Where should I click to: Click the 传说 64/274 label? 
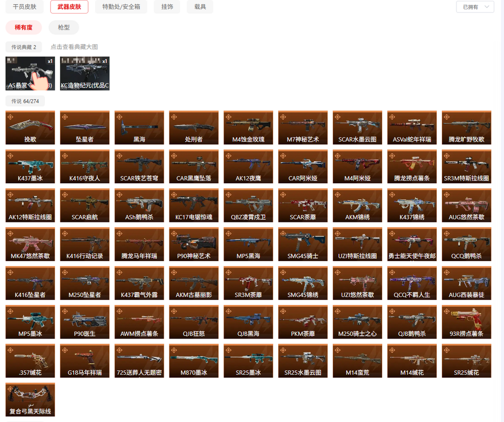pyautogui.click(x=25, y=101)
